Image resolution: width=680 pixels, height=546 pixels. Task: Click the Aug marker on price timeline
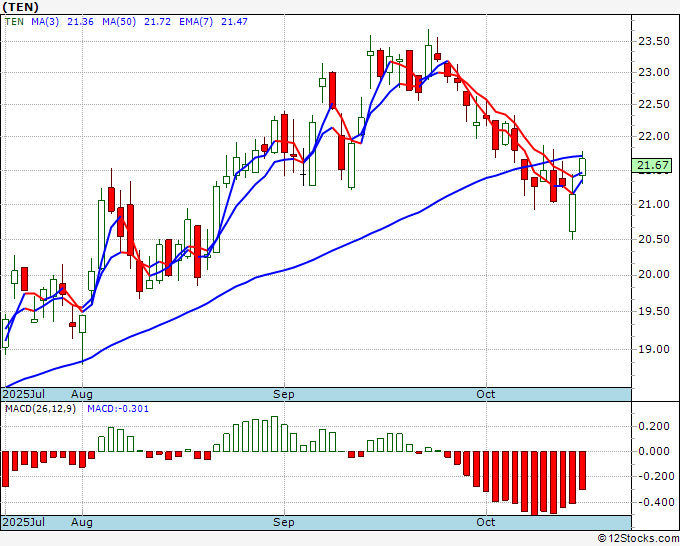(82, 394)
